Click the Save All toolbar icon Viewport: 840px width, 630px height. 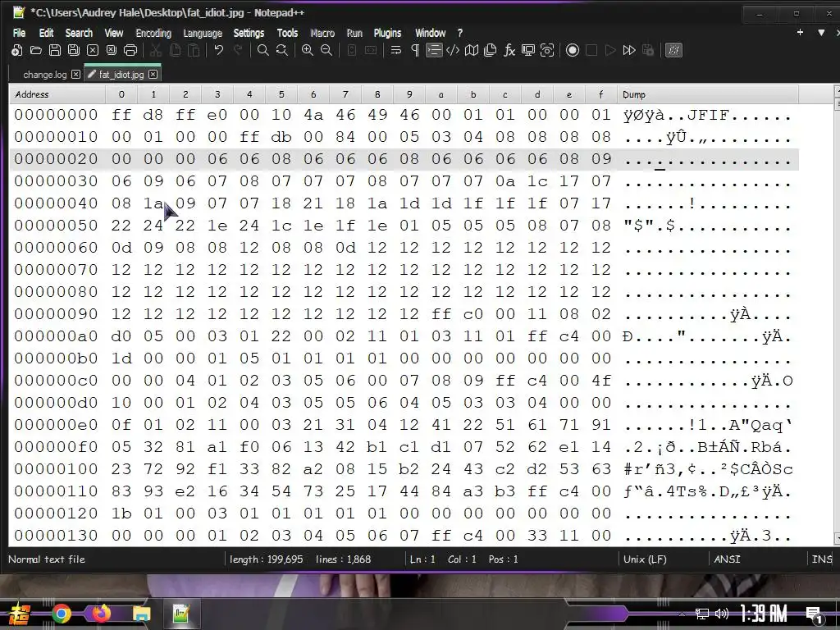tap(73, 50)
